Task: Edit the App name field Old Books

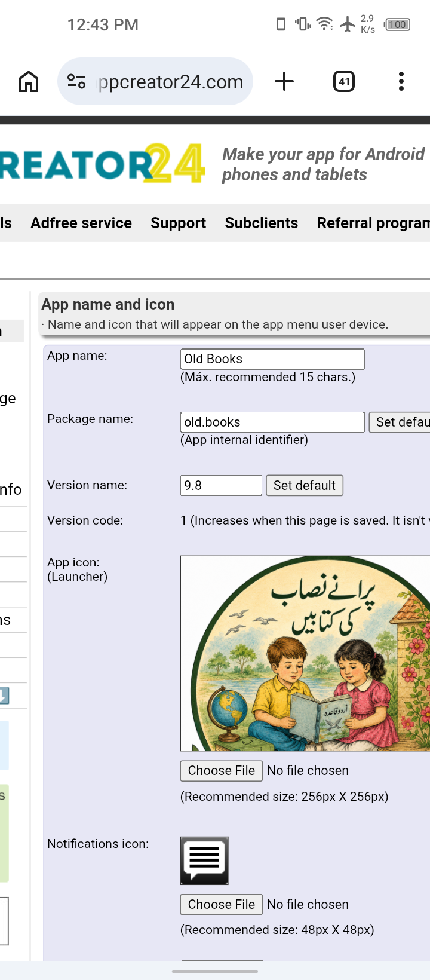Action: coord(272,359)
